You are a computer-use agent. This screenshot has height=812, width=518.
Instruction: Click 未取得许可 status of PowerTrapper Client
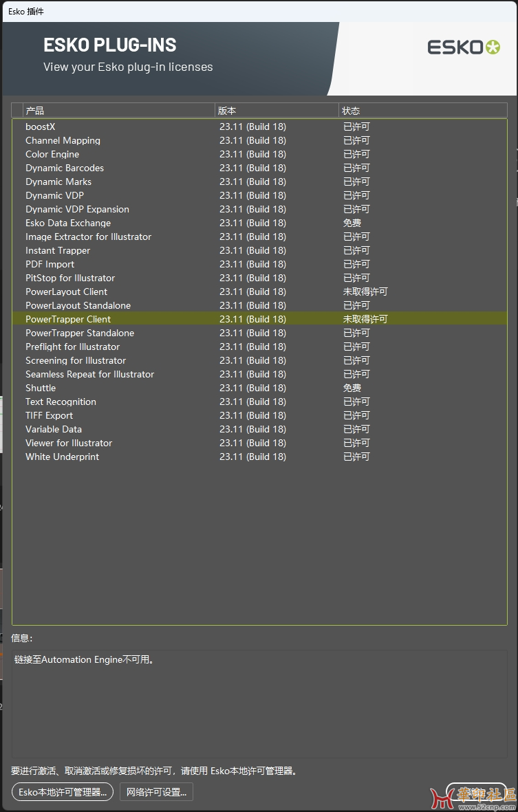(x=365, y=319)
